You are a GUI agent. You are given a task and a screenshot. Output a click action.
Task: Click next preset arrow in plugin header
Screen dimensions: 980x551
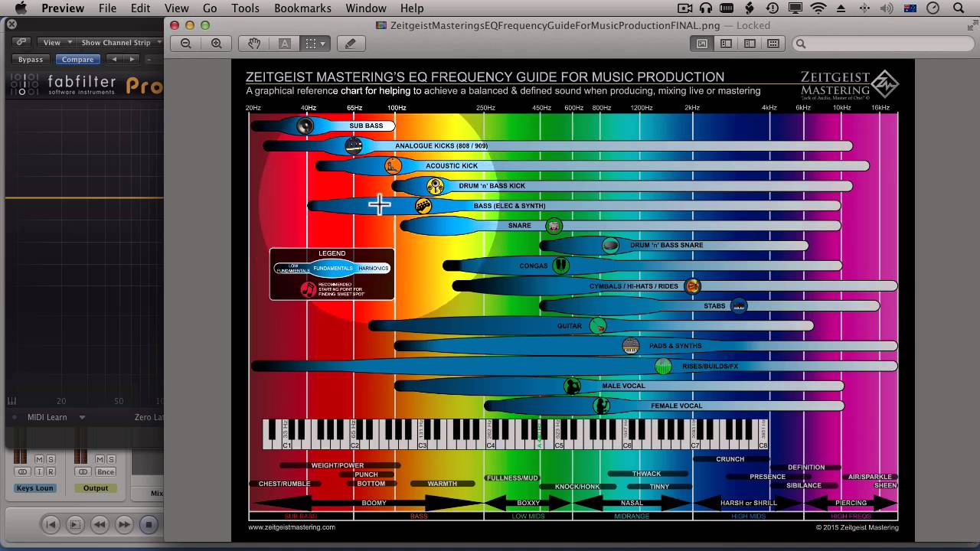tap(132, 59)
